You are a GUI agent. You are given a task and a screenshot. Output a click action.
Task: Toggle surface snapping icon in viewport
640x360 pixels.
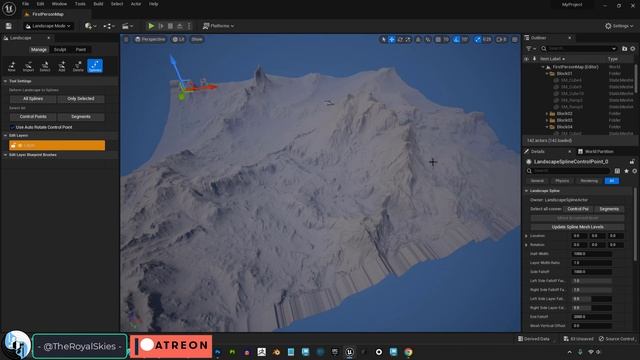pyautogui.click(x=428, y=40)
